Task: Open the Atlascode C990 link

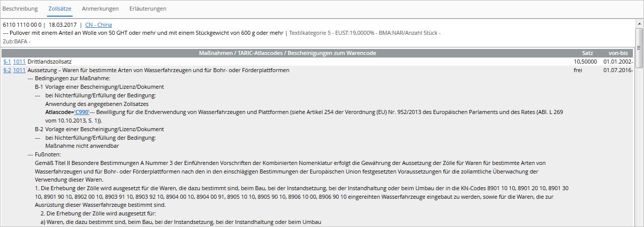Action: (82, 112)
